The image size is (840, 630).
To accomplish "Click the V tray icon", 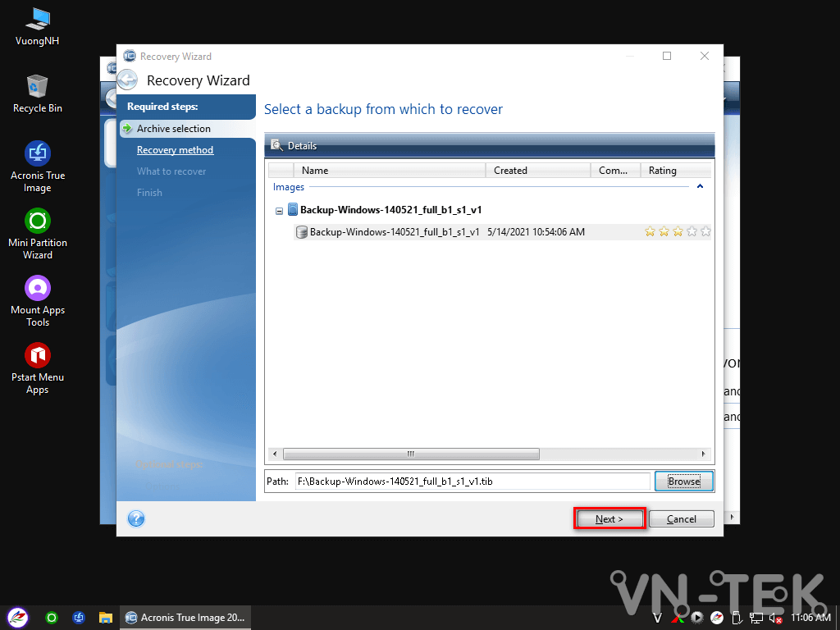I will (657, 619).
